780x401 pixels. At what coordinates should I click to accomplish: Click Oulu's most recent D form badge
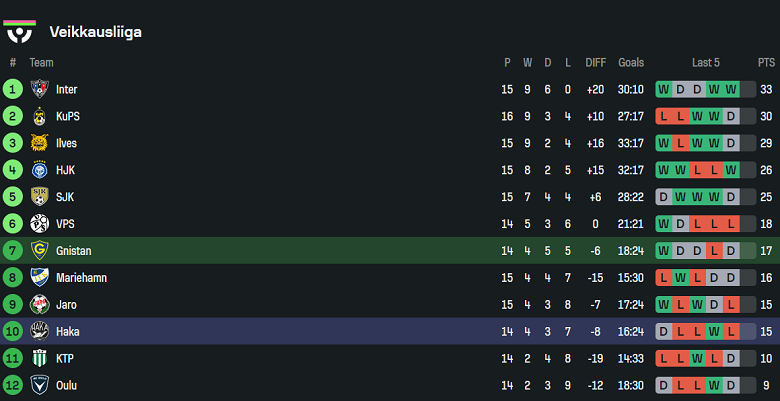click(731, 386)
